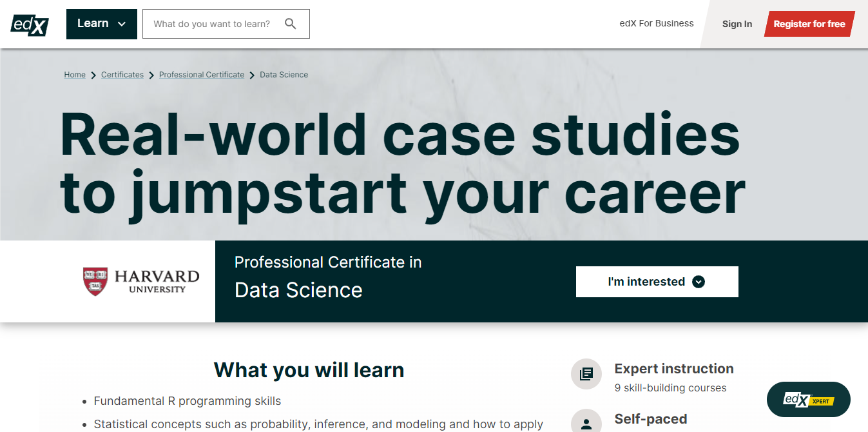The height and width of the screenshot is (432, 868).
Task: Click the search magnifier icon
Action: point(291,24)
